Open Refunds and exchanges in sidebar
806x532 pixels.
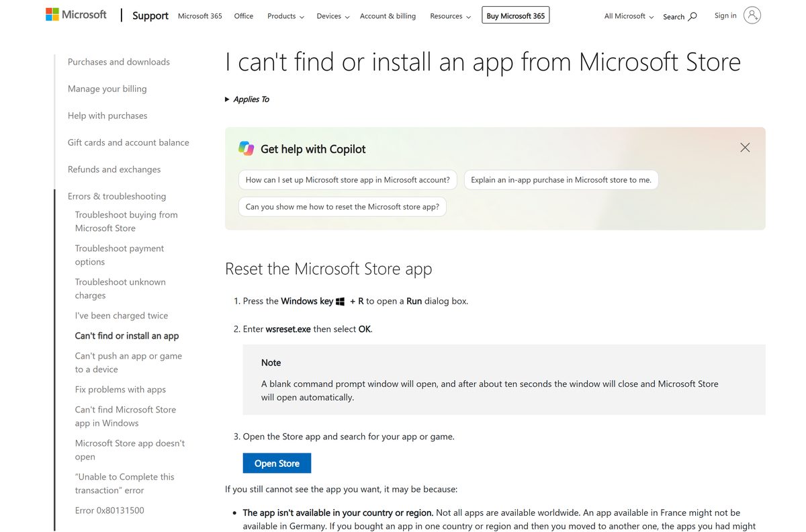tap(114, 169)
